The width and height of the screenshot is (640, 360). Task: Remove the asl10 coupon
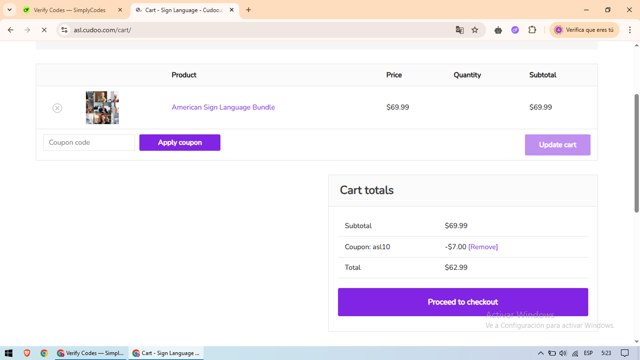(x=483, y=247)
